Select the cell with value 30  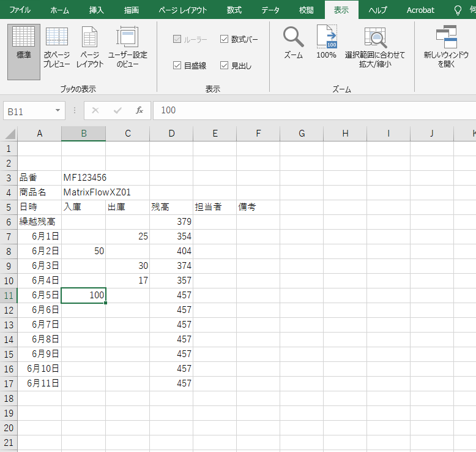pyautogui.click(x=127, y=266)
